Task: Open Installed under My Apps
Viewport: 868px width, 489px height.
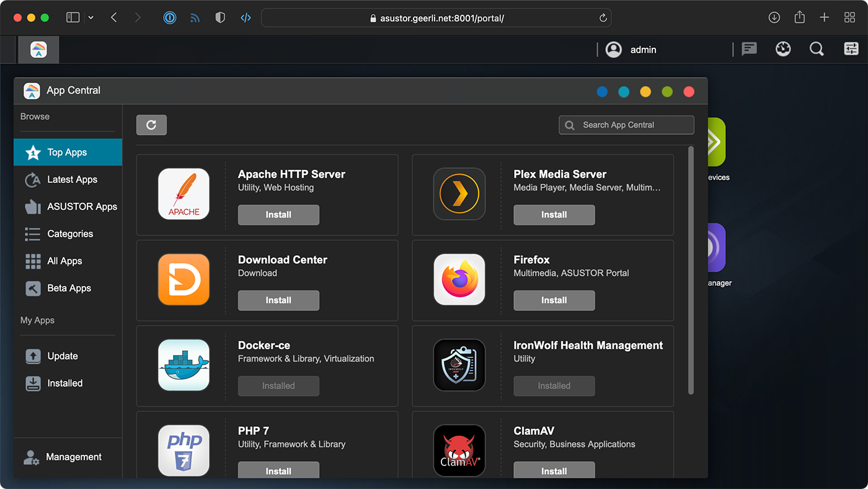Action: click(x=68, y=384)
